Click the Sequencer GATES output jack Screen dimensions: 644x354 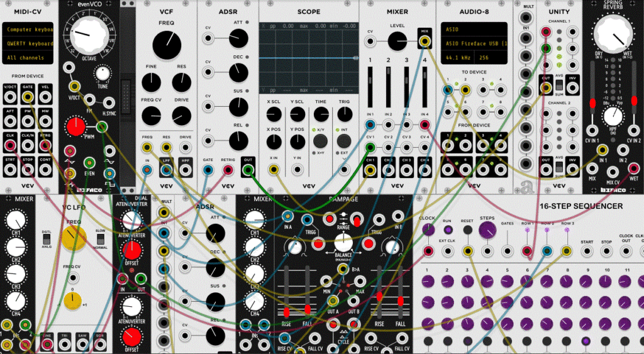[x=508, y=251]
